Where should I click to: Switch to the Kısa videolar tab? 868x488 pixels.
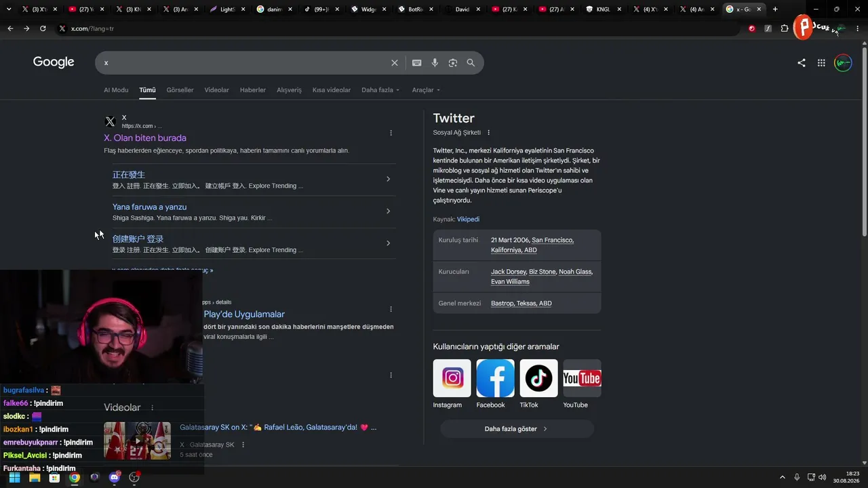tap(332, 90)
